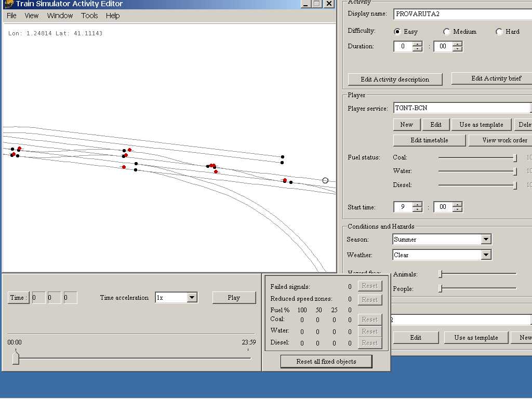The width and height of the screenshot is (532, 399).
Task: Increase the Start time hour spinner
Action: pyautogui.click(x=417, y=204)
